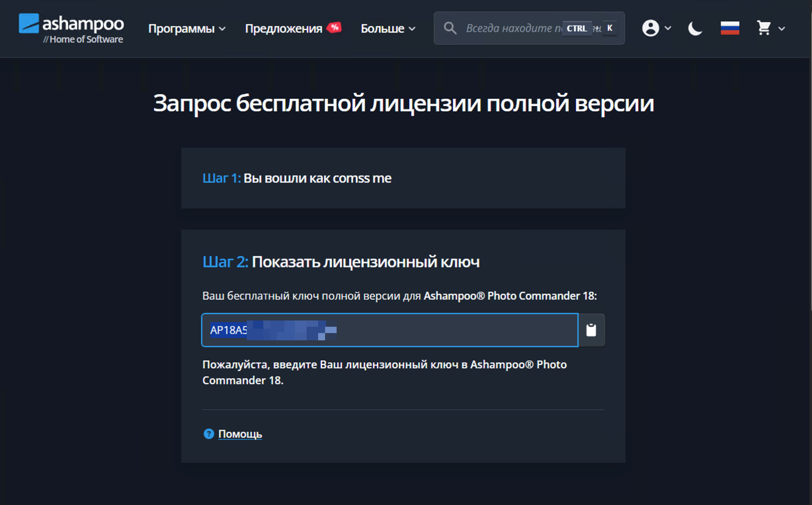Click the K shortcut key badge
This screenshot has width=812, height=505.
(610, 28)
